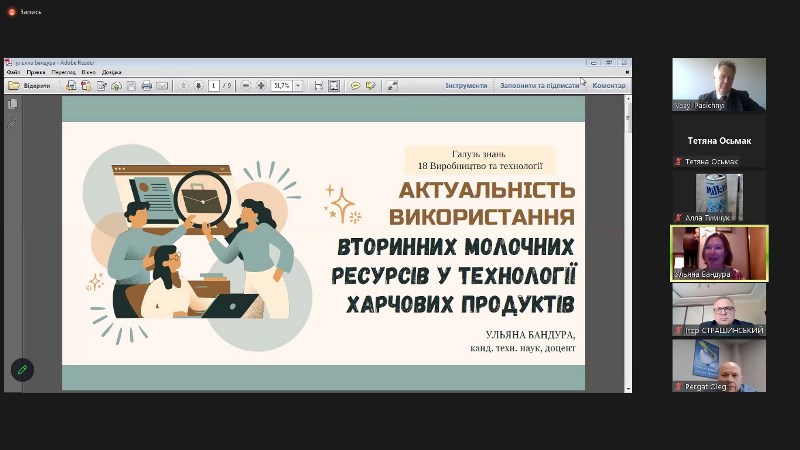This screenshot has height=450, width=800.
Task: Select Pergat Oleg video thumbnail
Action: tap(719, 366)
